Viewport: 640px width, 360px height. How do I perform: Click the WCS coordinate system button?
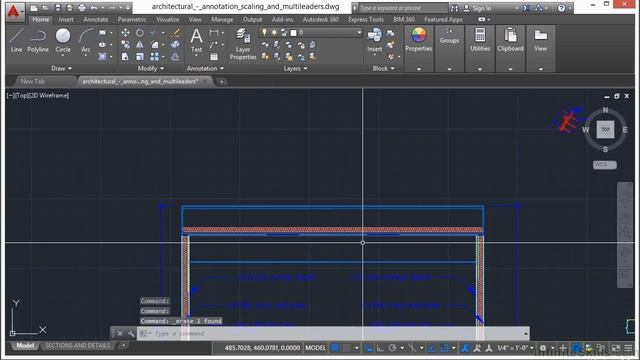(604, 164)
